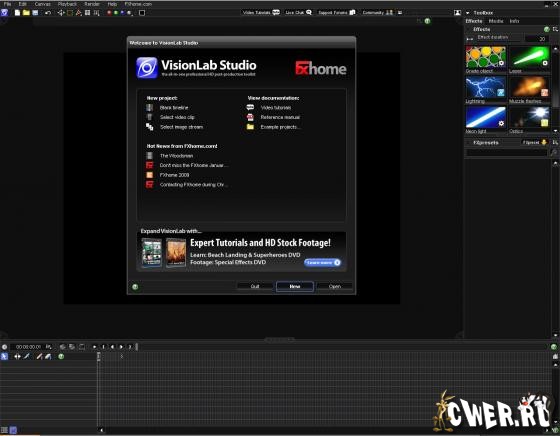Click the speech bubble icon beside Video tutorials

point(250,107)
